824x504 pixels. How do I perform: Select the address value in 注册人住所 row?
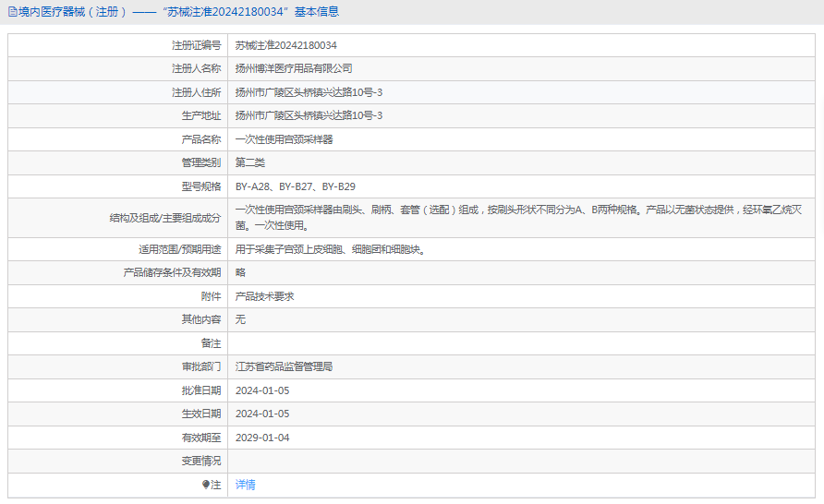click(x=309, y=92)
